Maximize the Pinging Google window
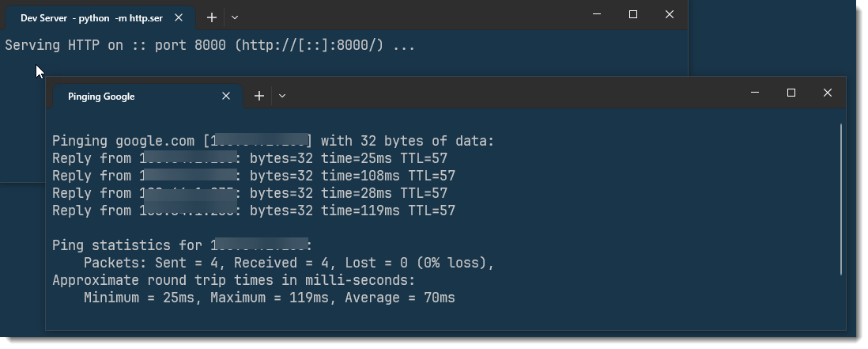 (x=791, y=93)
